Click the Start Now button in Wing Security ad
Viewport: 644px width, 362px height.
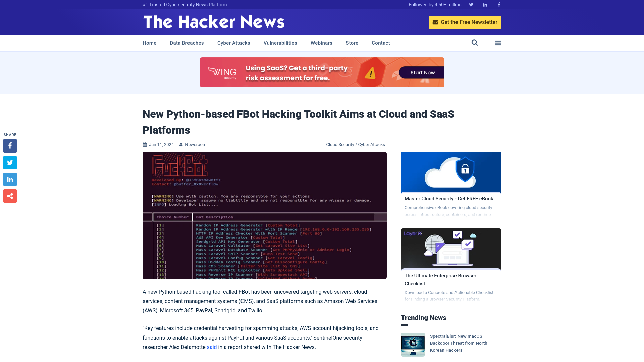(x=423, y=72)
